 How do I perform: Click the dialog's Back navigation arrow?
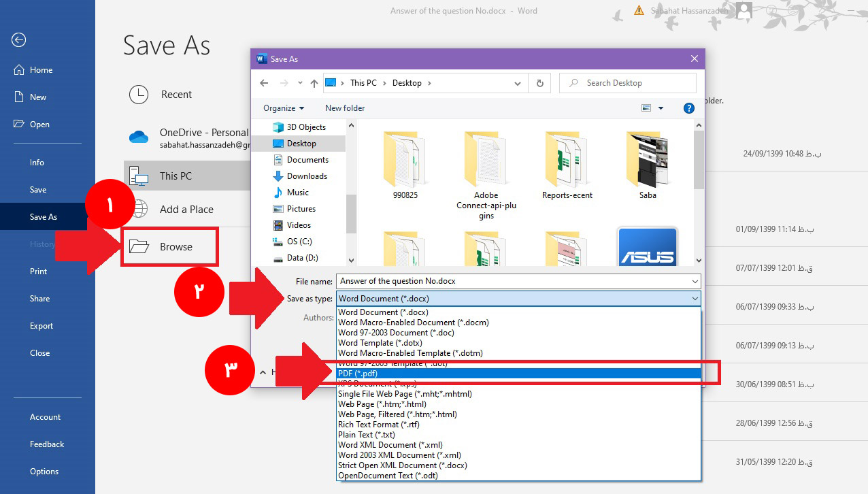[x=265, y=83]
